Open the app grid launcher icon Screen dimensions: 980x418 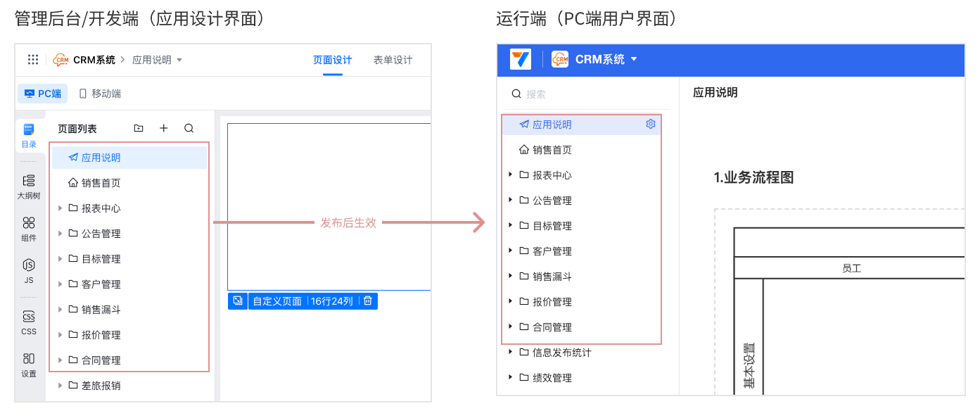point(33,60)
